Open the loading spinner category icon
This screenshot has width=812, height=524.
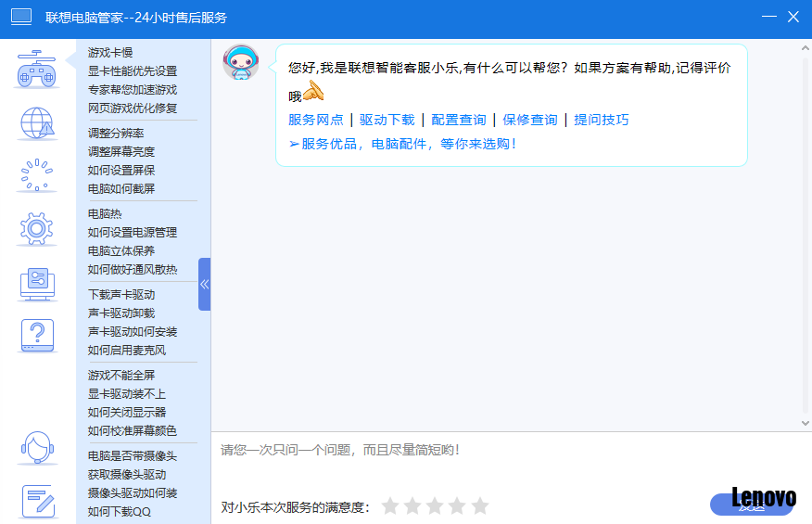point(37,175)
